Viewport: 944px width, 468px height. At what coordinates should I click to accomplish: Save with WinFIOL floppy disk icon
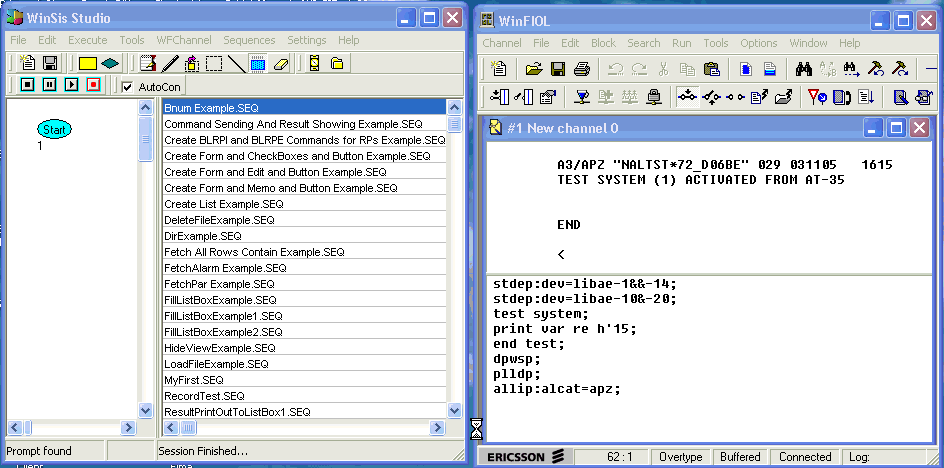[x=558, y=69]
